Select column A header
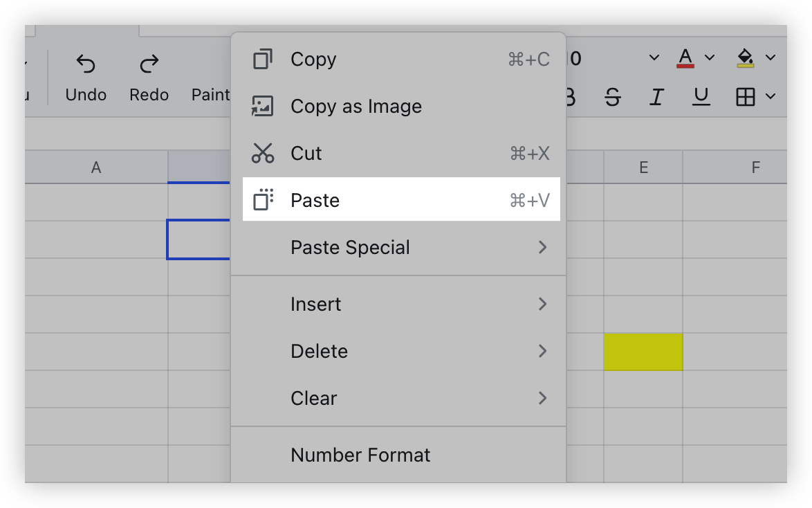This screenshot has height=508, width=812. (x=96, y=167)
